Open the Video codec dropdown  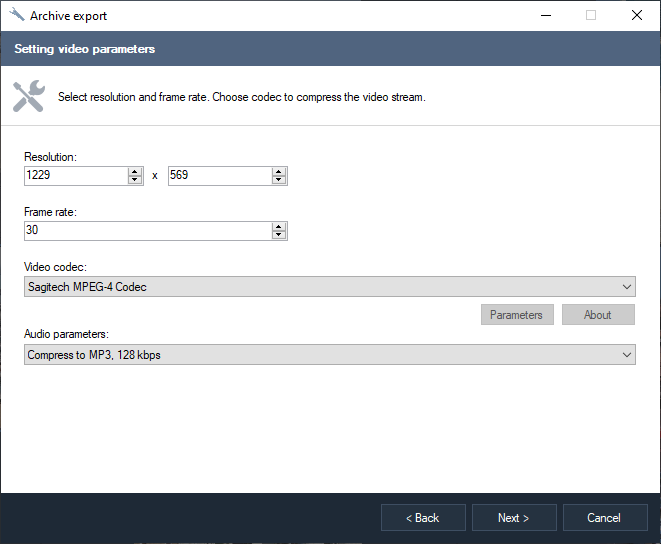(x=329, y=287)
